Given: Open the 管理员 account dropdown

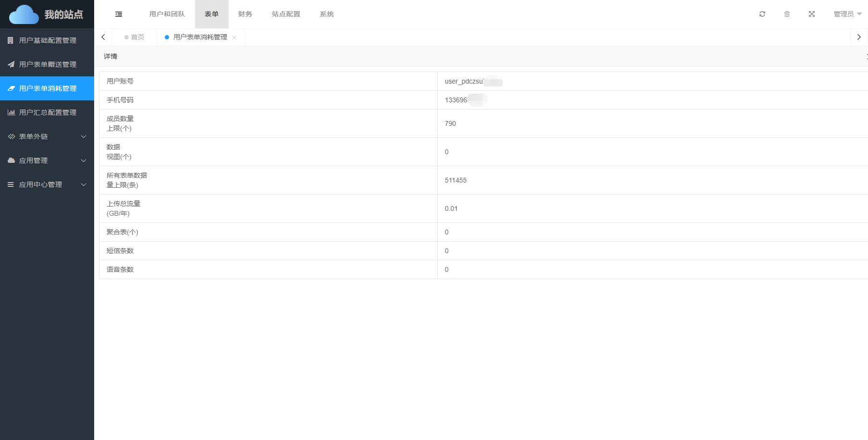Looking at the screenshot, I should point(847,14).
